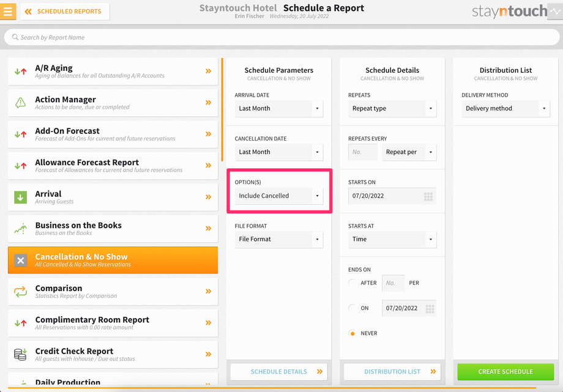This screenshot has width=563, height=392.
Task: Select the Ends On After radio button
Action: 352,283
